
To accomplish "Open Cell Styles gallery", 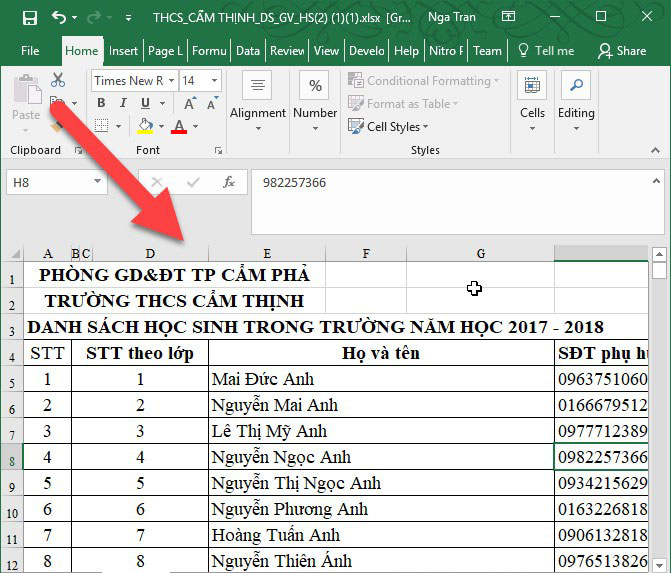I will tap(388, 126).
